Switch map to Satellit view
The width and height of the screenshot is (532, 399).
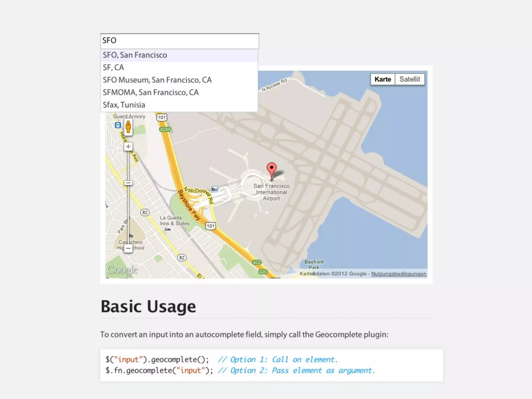click(x=410, y=79)
